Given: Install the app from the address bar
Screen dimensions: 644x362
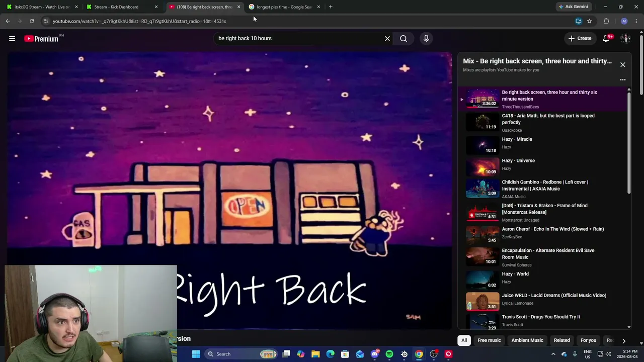Looking at the screenshot, I should coord(579,21).
